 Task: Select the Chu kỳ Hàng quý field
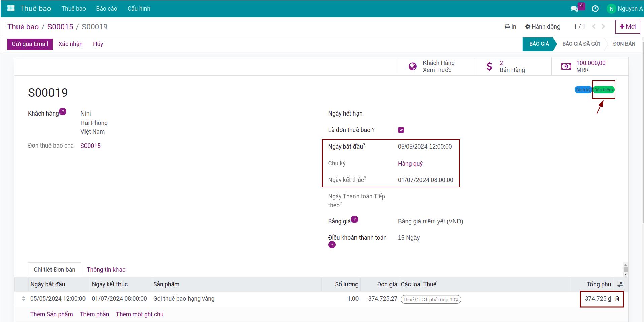[410, 164]
